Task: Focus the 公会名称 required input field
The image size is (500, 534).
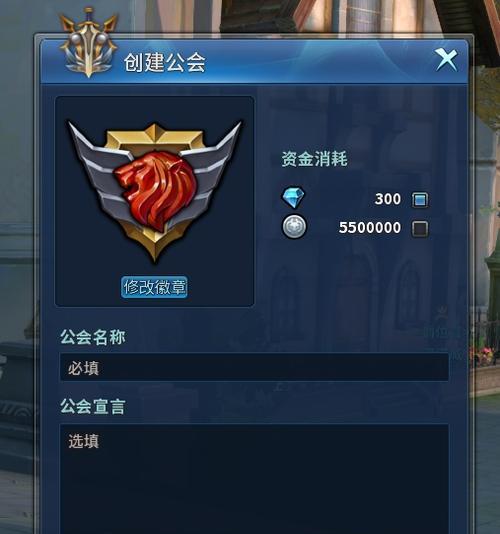Action: [x=254, y=367]
